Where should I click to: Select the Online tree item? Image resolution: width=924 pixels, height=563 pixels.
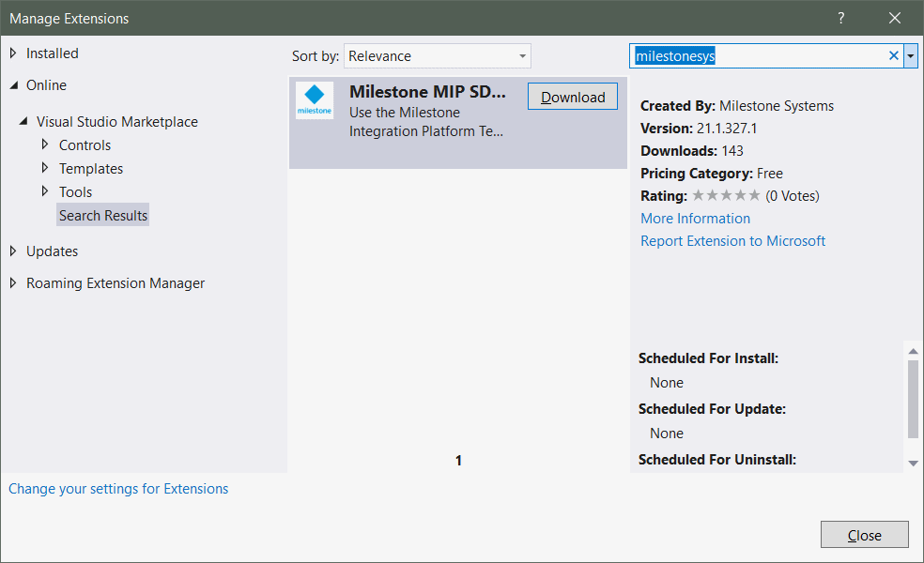pos(47,85)
